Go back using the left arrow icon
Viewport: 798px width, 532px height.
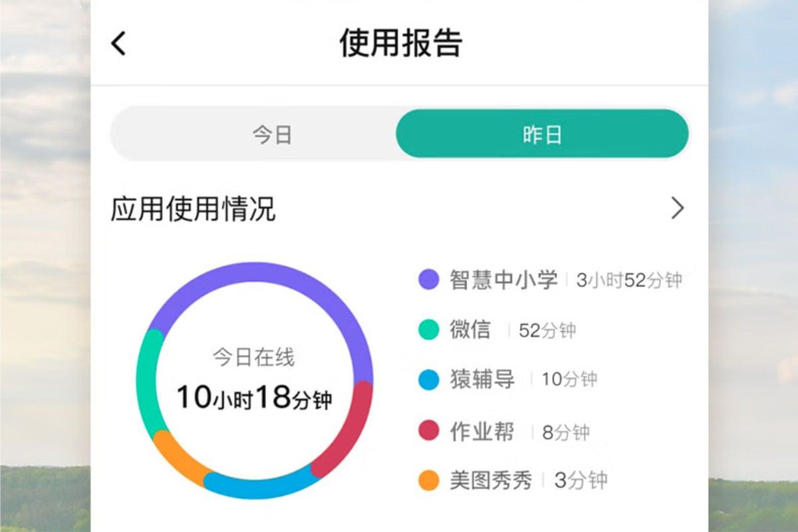[118, 43]
